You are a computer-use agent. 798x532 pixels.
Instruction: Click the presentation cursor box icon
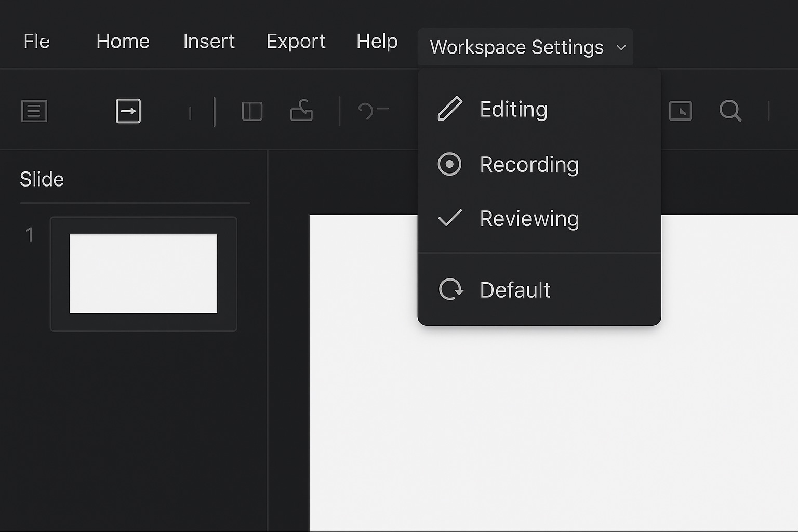681,111
